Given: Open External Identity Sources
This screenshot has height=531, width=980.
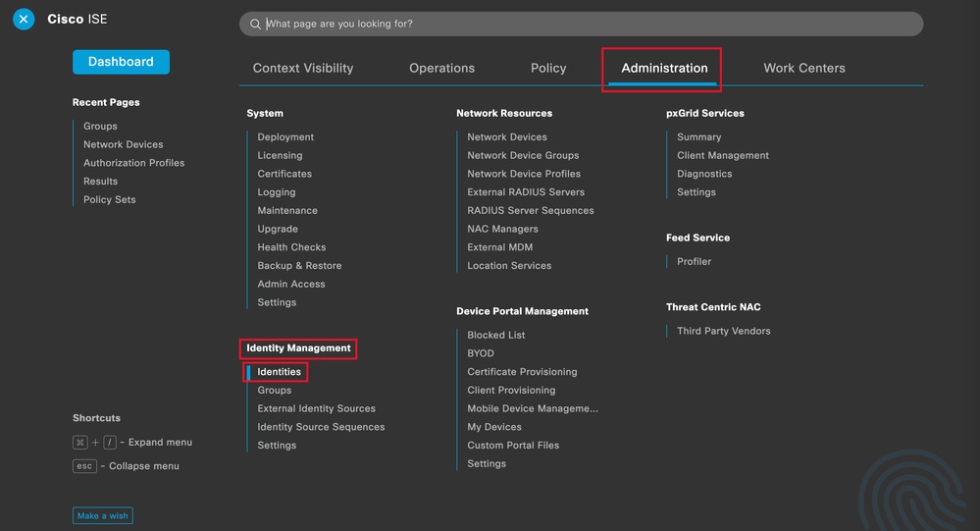Looking at the screenshot, I should click(x=316, y=408).
